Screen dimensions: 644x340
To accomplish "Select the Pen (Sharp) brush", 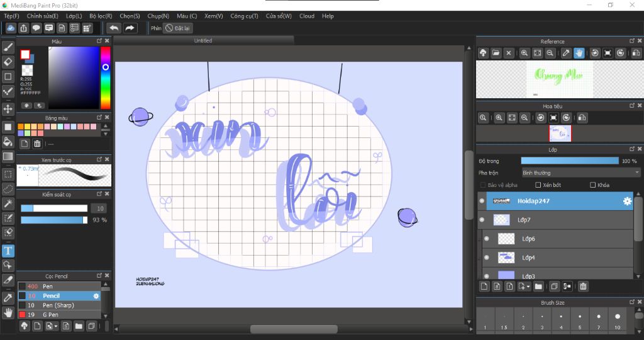I will pyautogui.click(x=59, y=305).
